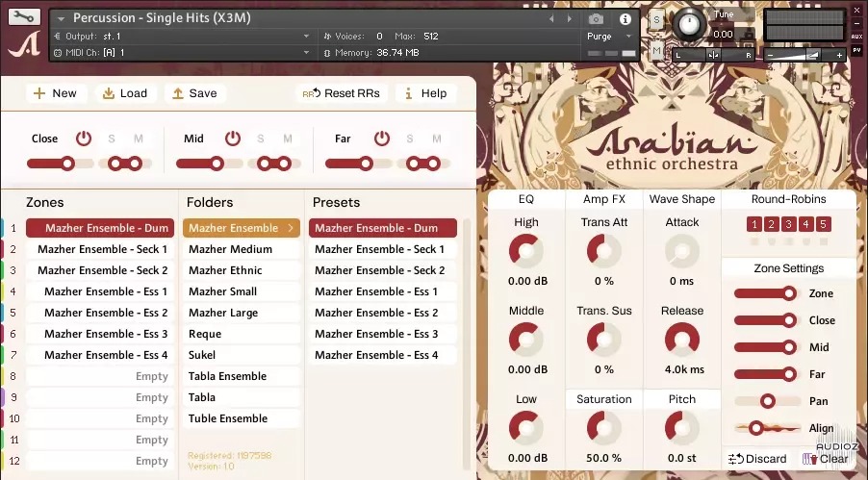Click the Trans Att knob

click(604, 251)
